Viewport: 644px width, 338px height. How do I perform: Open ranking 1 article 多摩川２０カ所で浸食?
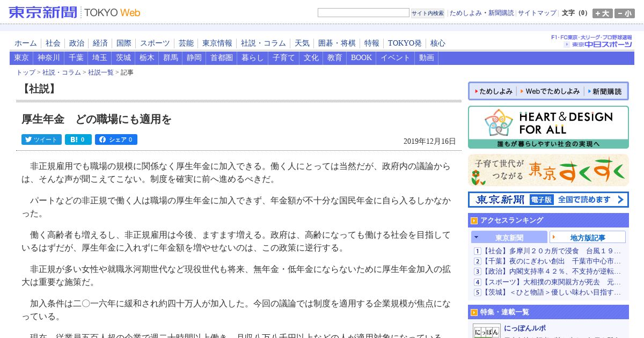point(552,251)
